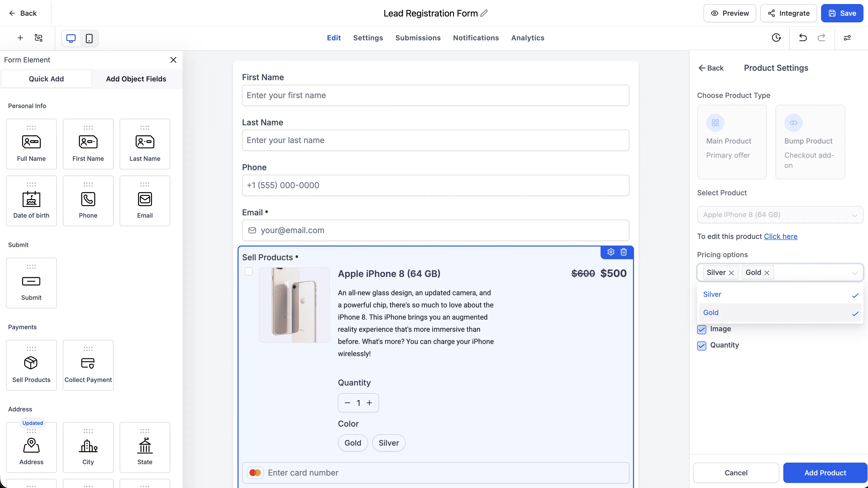The height and width of the screenshot is (488, 868).
Task: Click the iPhone 8 product thumbnail
Action: pos(294,305)
